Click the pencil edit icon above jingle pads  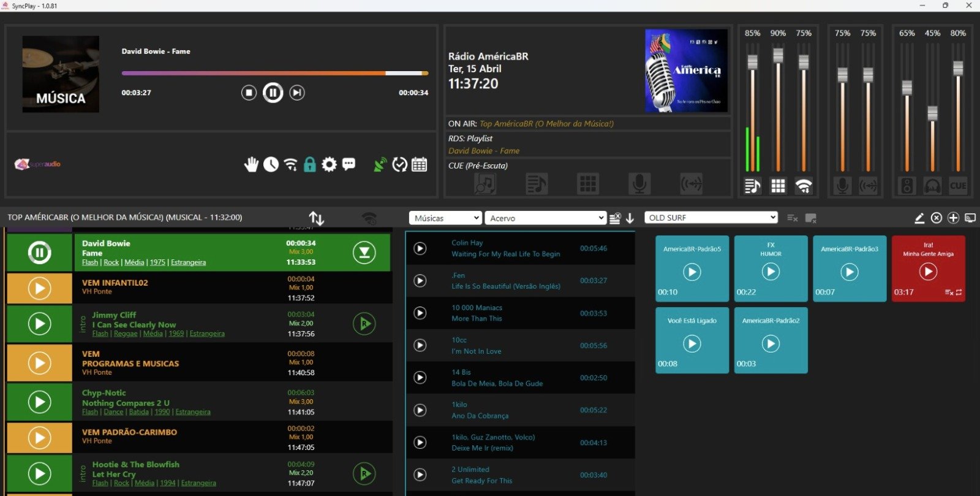click(919, 218)
